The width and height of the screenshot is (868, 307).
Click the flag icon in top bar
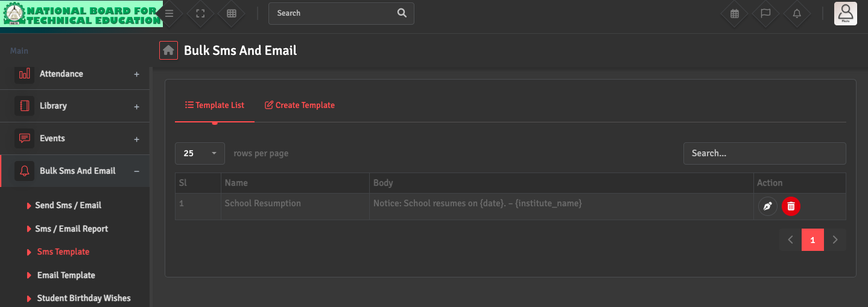coord(765,13)
